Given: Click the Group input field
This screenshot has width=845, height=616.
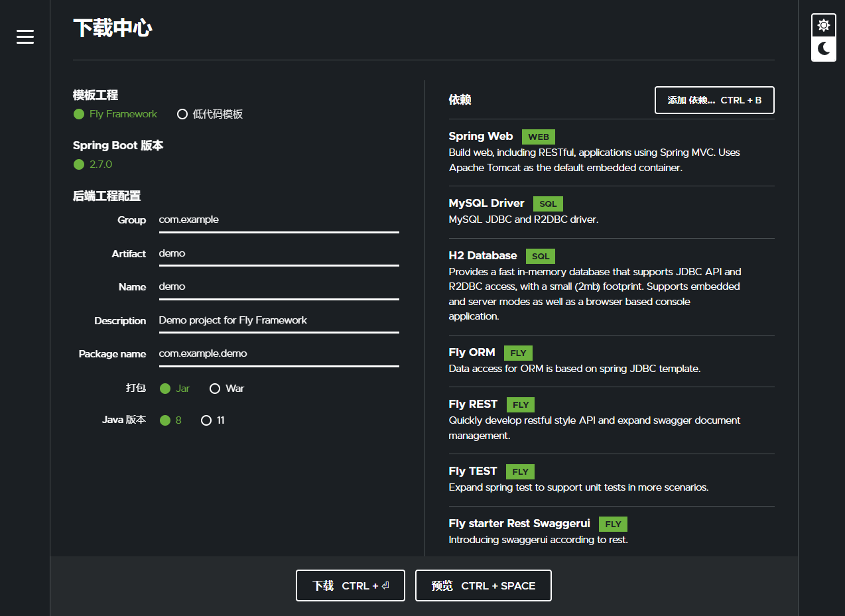Looking at the screenshot, I should pyautogui.click(x=279, y=220).
